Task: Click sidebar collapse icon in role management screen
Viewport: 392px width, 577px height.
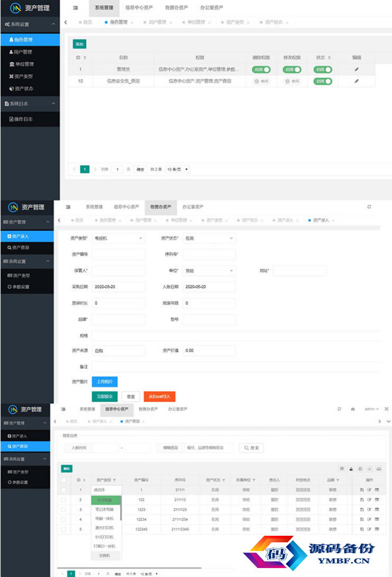Action: (76, 8)
